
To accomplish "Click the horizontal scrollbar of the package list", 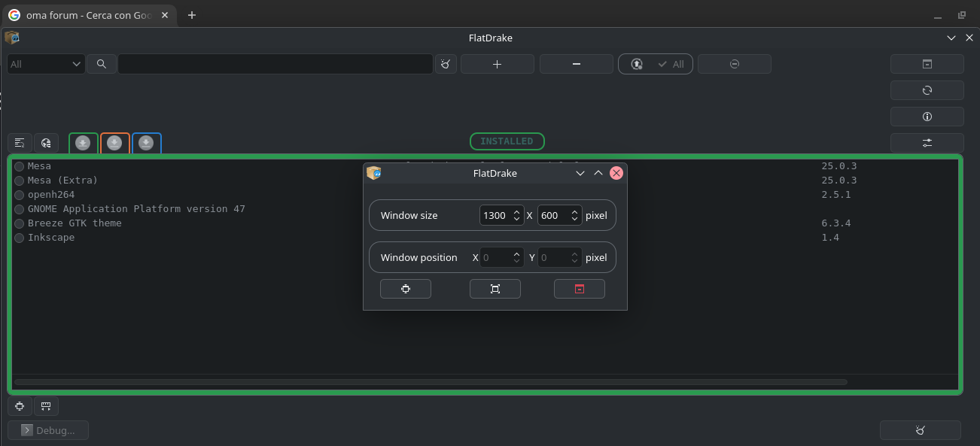I will [x=431, y=382].
